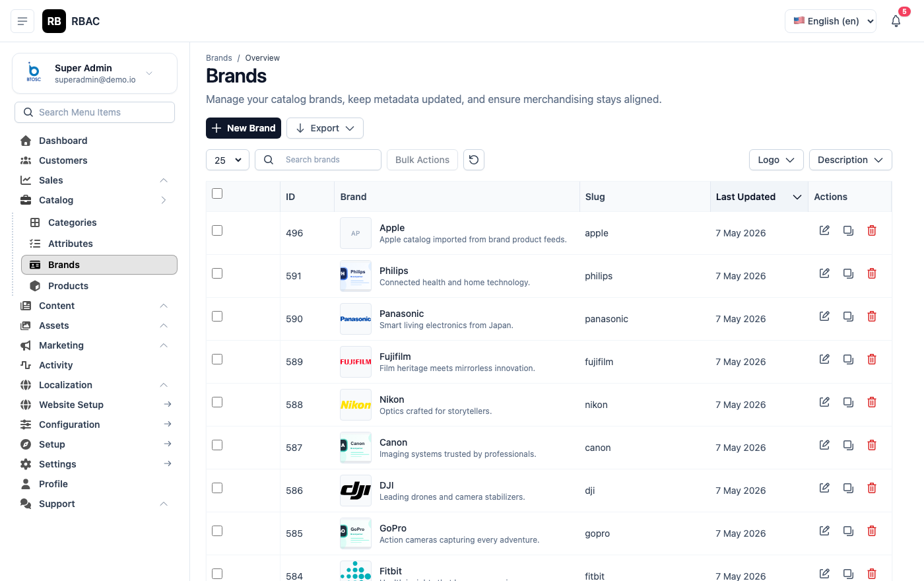The image size is (924, 581).
Task: Edit the GoPro brand
Action: pos(824,531)
